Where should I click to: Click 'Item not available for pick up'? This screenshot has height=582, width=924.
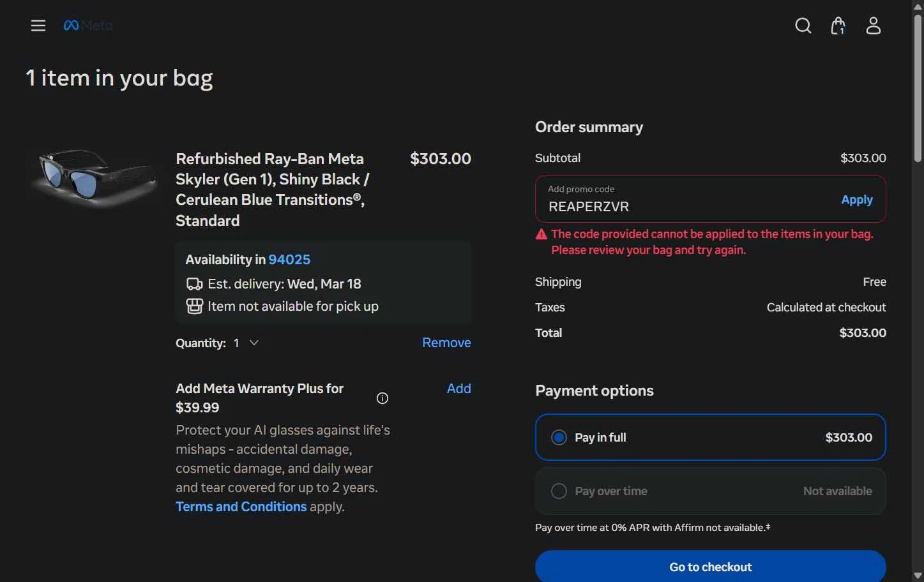pos(293,306)
